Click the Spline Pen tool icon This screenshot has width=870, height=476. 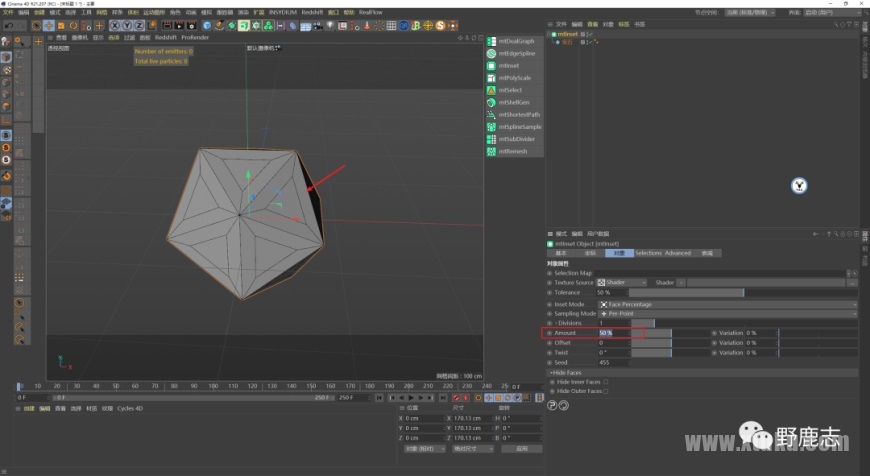click(x=219, y=26)
